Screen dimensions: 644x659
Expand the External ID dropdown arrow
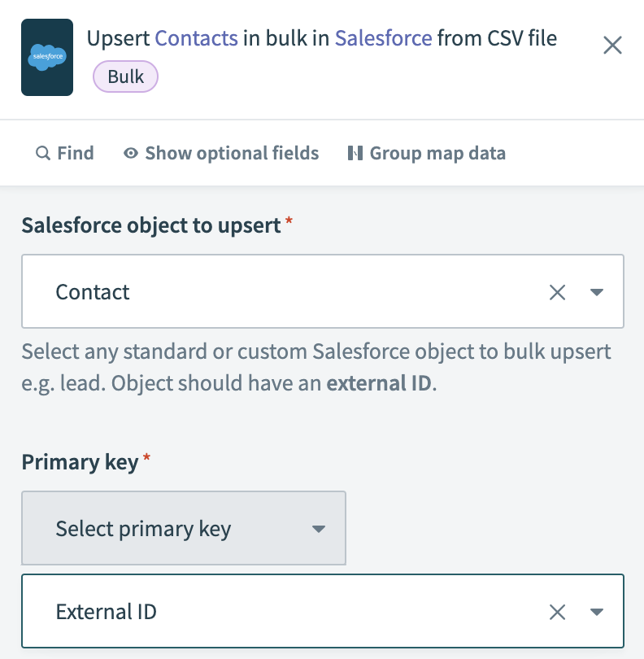click(597, 612)
